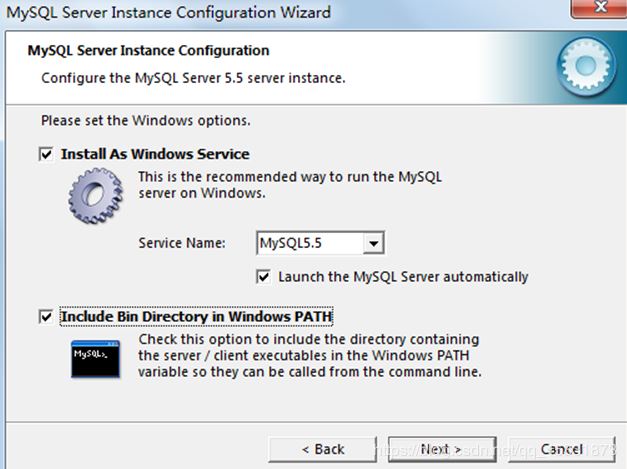Click the Install As Windows Service label text
This screenshot has height=469, width=627.
click(x=155, y=155)
